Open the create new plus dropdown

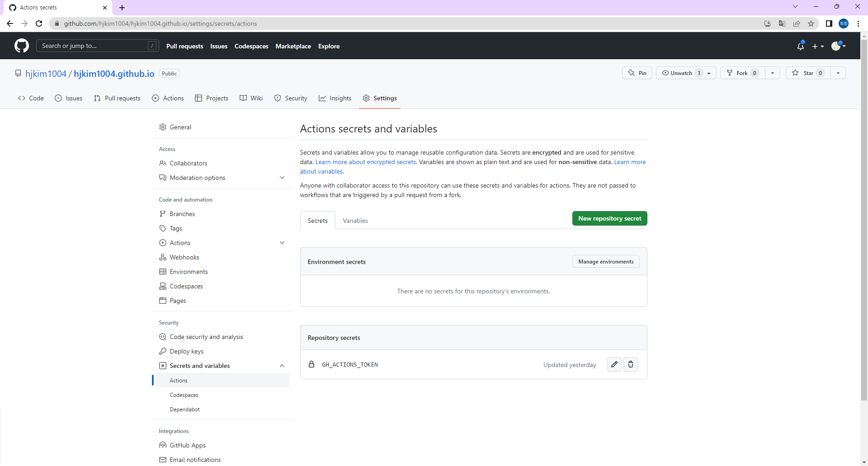(x=818, y=46)
